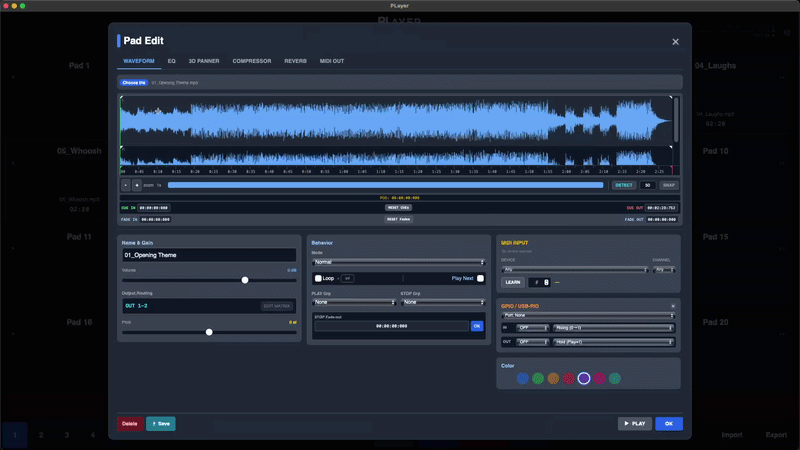The width and height of the screenshot is (800, 450).
Task: Tick the Play Next checkbox
Action: pyautogui.click(x=480, y=278)
